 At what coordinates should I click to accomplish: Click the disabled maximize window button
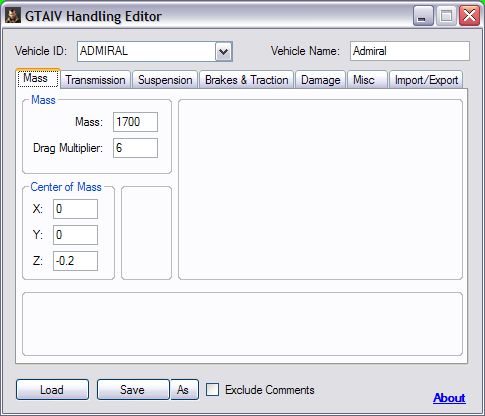446,16
